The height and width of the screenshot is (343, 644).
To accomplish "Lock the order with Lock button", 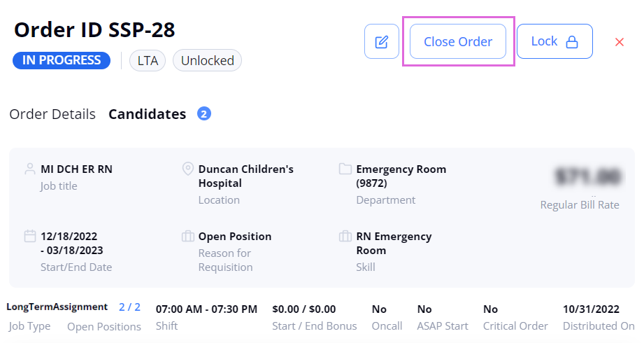I will 554,41.
